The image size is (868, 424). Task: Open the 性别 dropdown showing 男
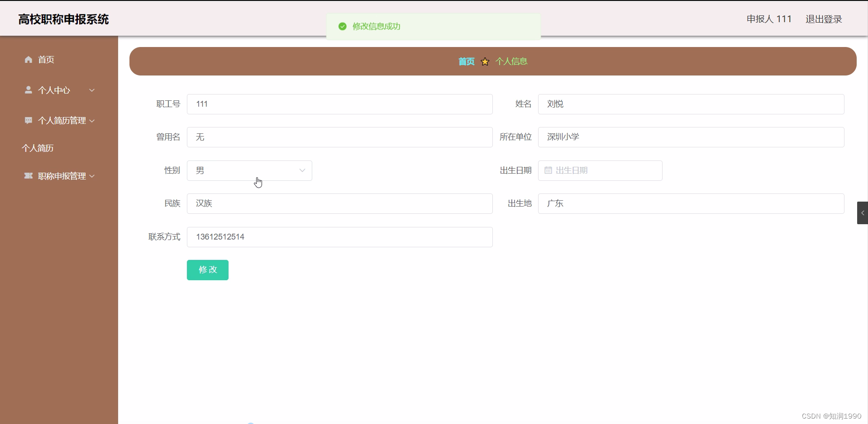tap(249, 170)
